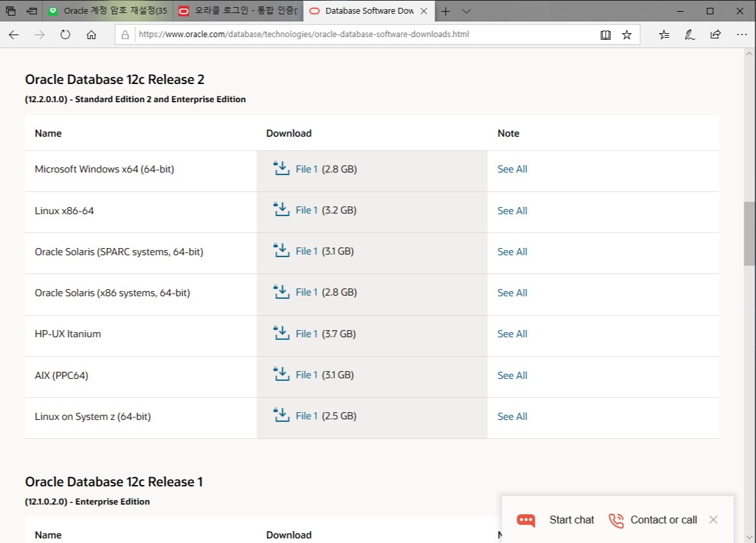Expand the tab previews chevron

[466, 11]
